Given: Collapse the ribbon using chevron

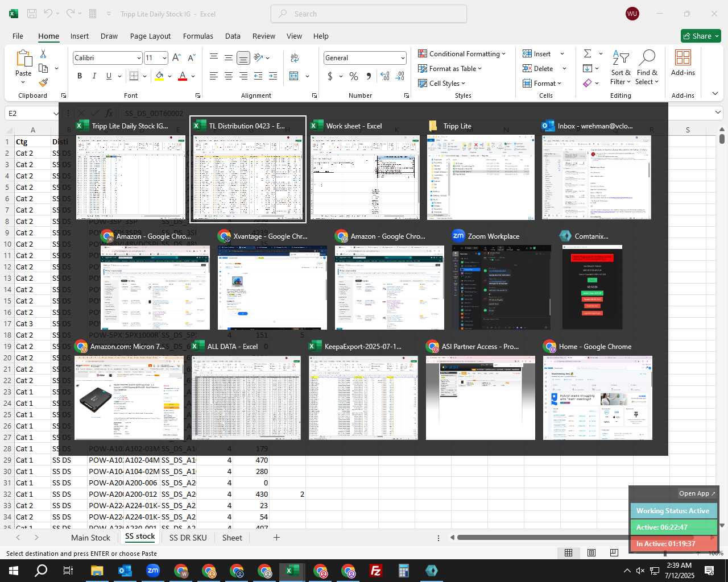Looking at the screenshot, I should click(715, 94).
